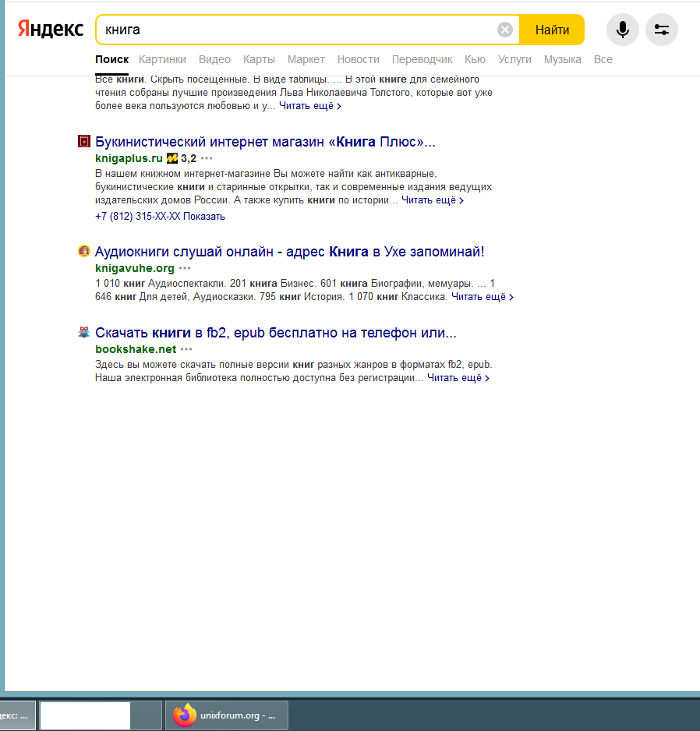The height and width of the screenshot is (731, 700).
Task: Open the Новости tab
Action: point(358,60)
